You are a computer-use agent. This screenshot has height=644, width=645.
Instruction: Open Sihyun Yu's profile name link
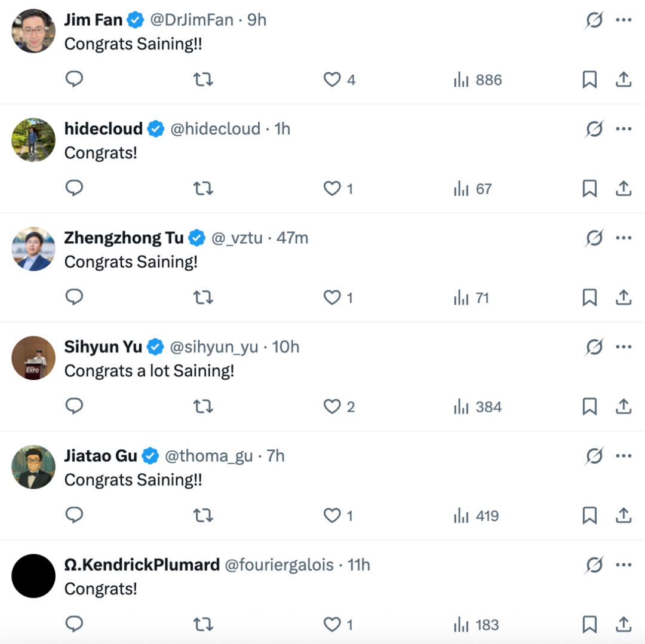coord(103,346)
